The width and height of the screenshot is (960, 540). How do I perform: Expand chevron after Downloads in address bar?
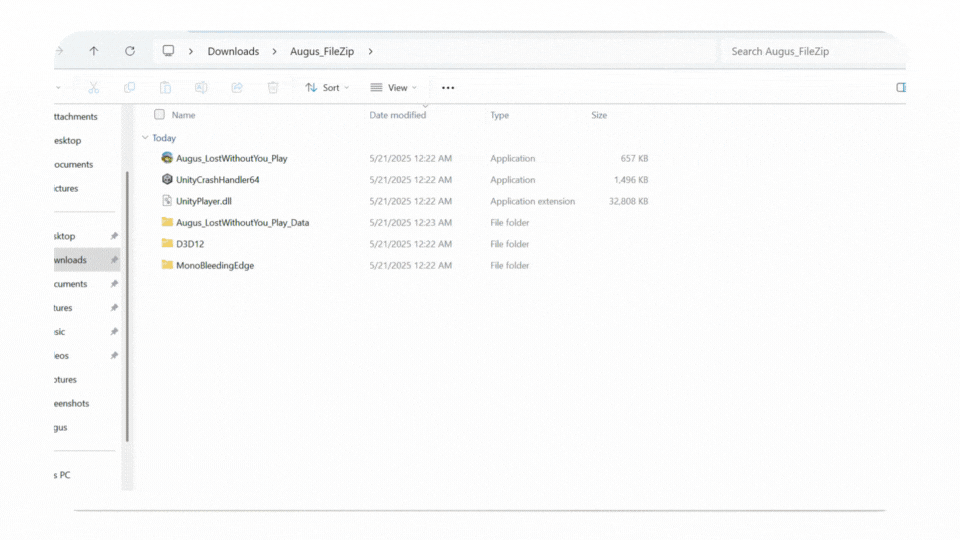(274, 51)
